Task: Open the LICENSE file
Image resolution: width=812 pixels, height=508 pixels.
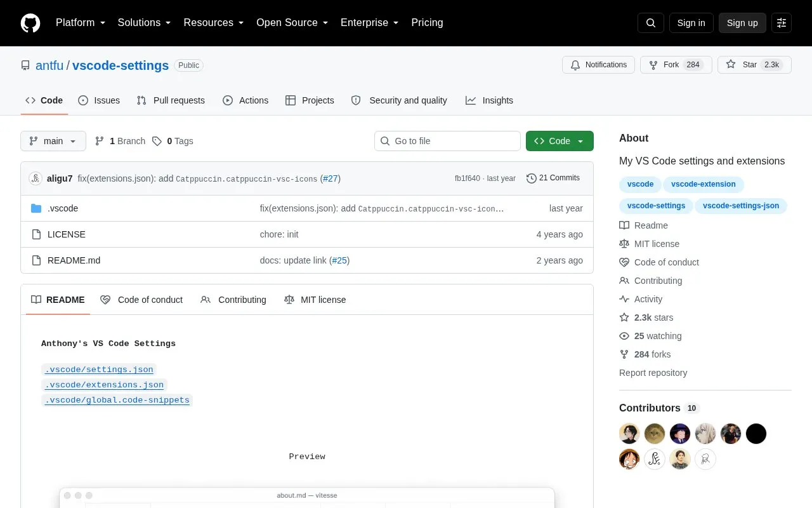Action: [67, 234]
